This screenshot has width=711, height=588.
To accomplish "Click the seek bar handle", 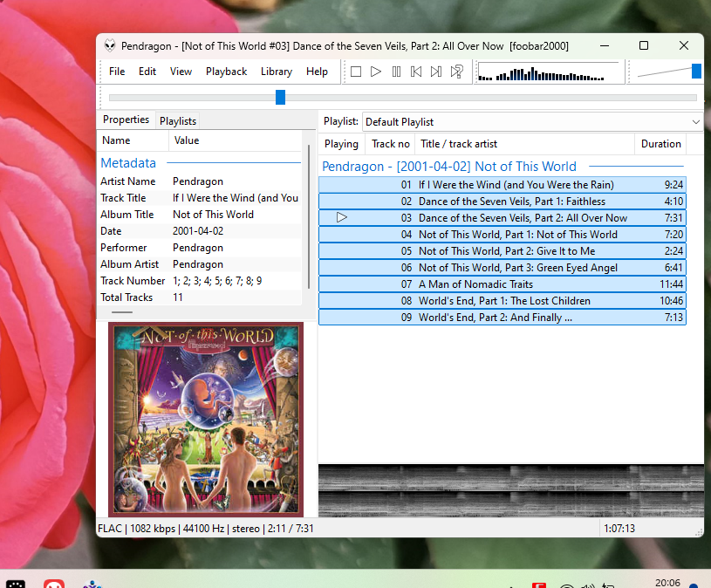I will (x=281, y=97).
